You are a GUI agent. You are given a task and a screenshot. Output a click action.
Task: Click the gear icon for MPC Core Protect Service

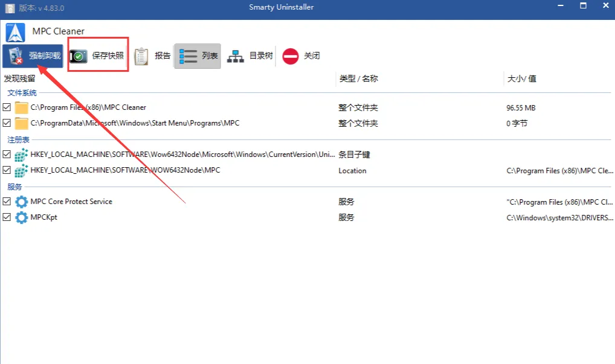click(x=21, y=202)
